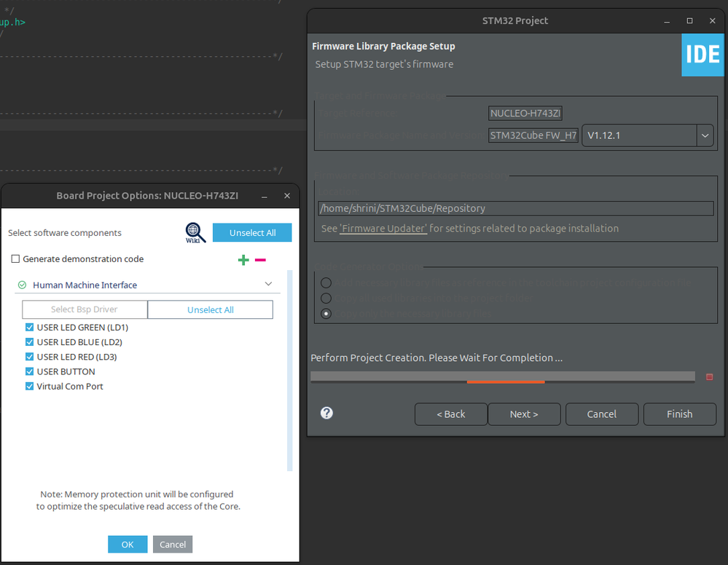This screenshot has height=565, width=728.
Task: Click the project creation progress bar
Action: (x=503, y=377)
